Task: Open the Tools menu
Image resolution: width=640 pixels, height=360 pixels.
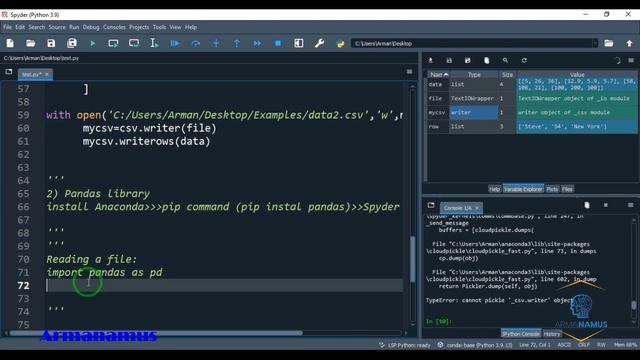Action: (160, 27)
